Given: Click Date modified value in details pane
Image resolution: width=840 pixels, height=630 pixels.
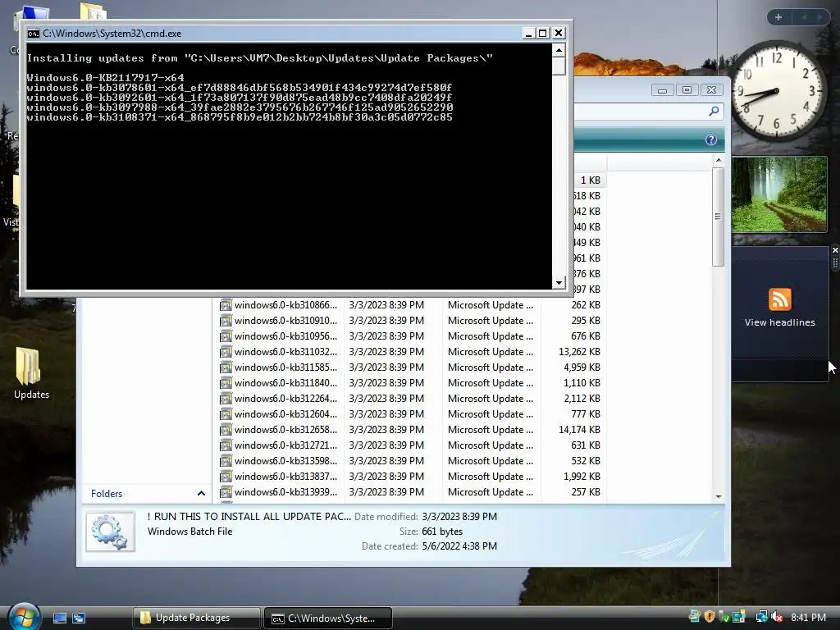Looking at the screenshot, I should pyautogui.click(x=459, y=517).
